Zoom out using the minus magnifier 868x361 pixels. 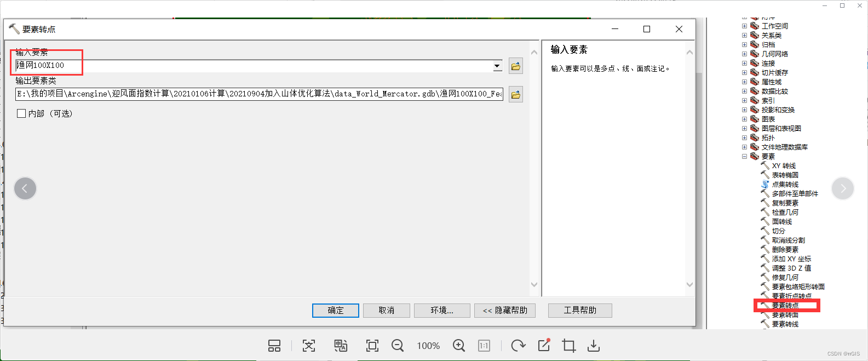point(398,346)
